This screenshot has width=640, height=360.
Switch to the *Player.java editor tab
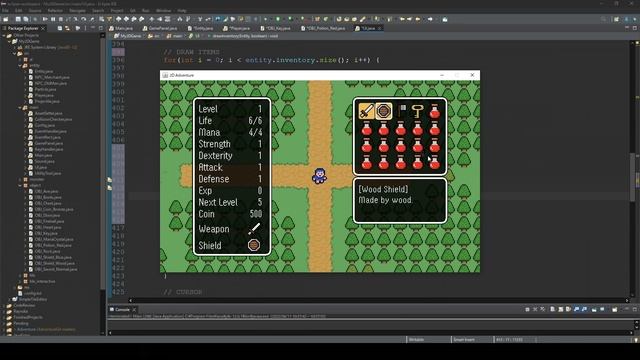(237, 28)
